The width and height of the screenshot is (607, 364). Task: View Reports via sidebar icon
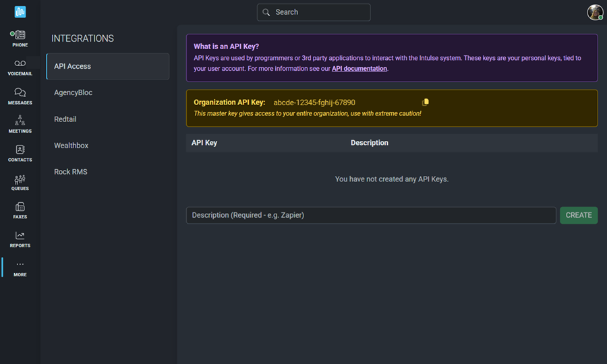(x=20, y=236)
